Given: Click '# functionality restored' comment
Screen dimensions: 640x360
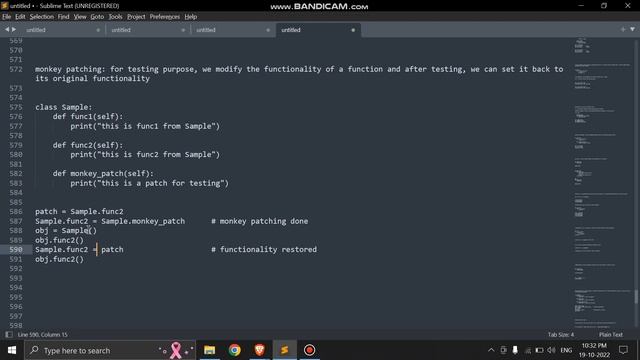Looking at the screenshot, I should [x=264, y=249].
